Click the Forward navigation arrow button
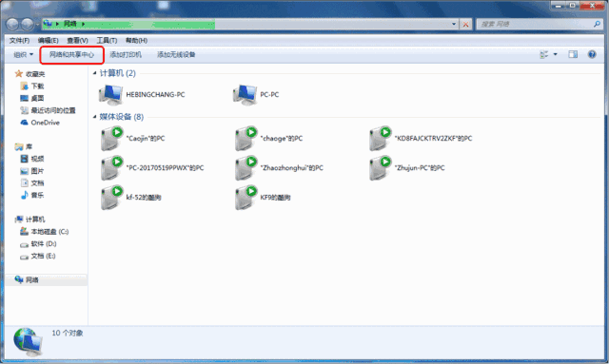 pos(28,24)
